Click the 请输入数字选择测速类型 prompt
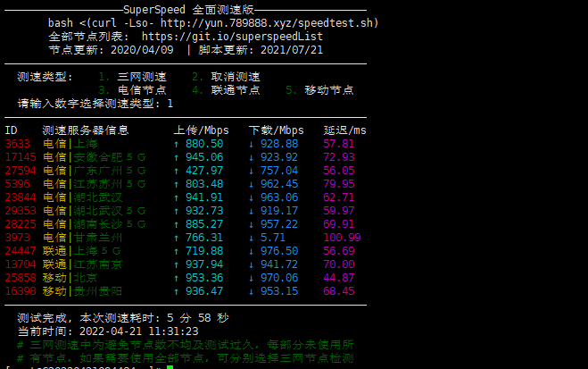588x369 pixels. click(89, 104)
